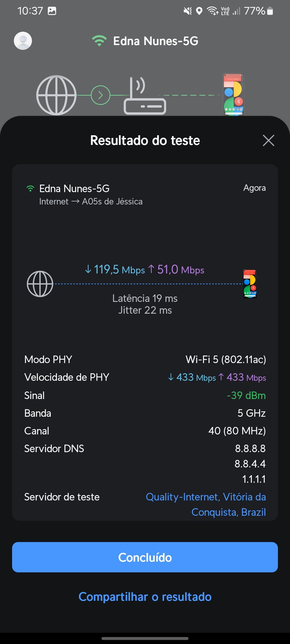Tap the phone thumbnail in result card
290x644 pixels.
pos(250,284)
